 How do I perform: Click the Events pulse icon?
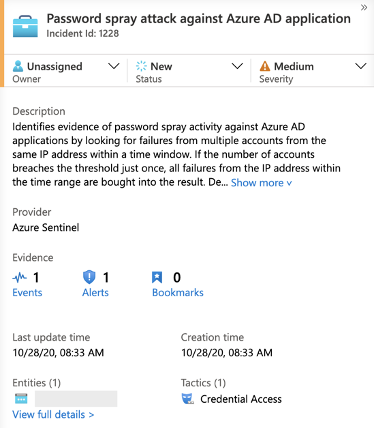click(x=19, y=277)
